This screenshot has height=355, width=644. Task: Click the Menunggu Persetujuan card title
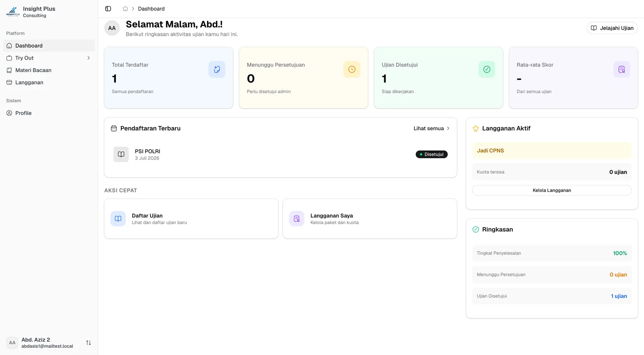(x=276, y=65)
